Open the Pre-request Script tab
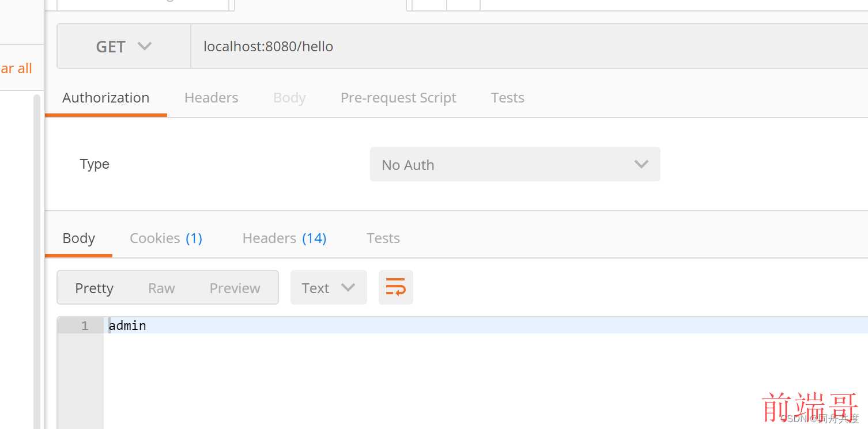The width and height of the screenshot is (868, 429). click(x=398, y=98)
